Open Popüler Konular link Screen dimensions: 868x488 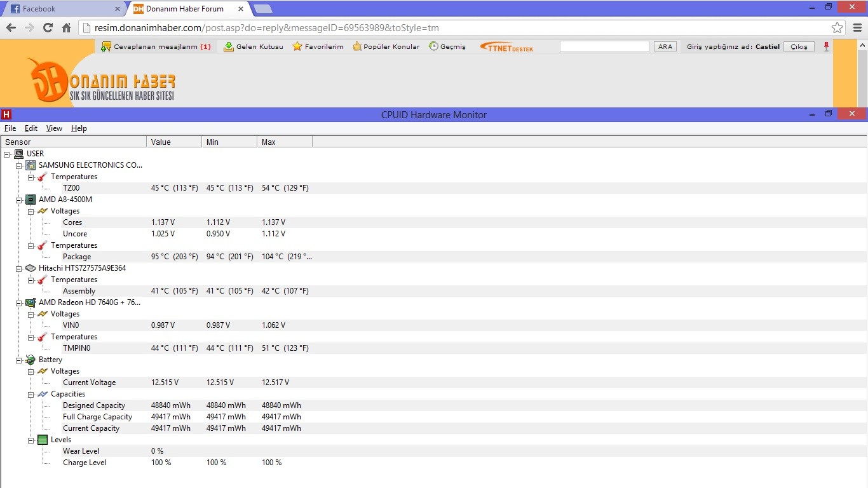(x=386, y=46)
